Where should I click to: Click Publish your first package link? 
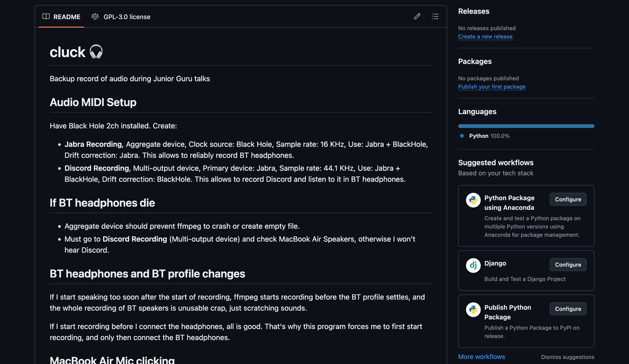(x=491, y=87)
